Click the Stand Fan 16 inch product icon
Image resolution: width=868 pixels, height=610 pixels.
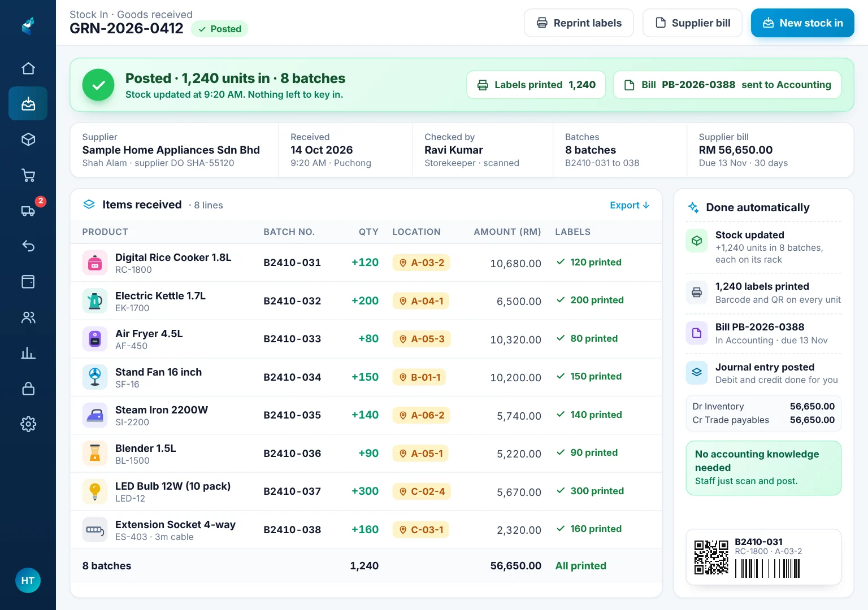click(x=95, y=377)
